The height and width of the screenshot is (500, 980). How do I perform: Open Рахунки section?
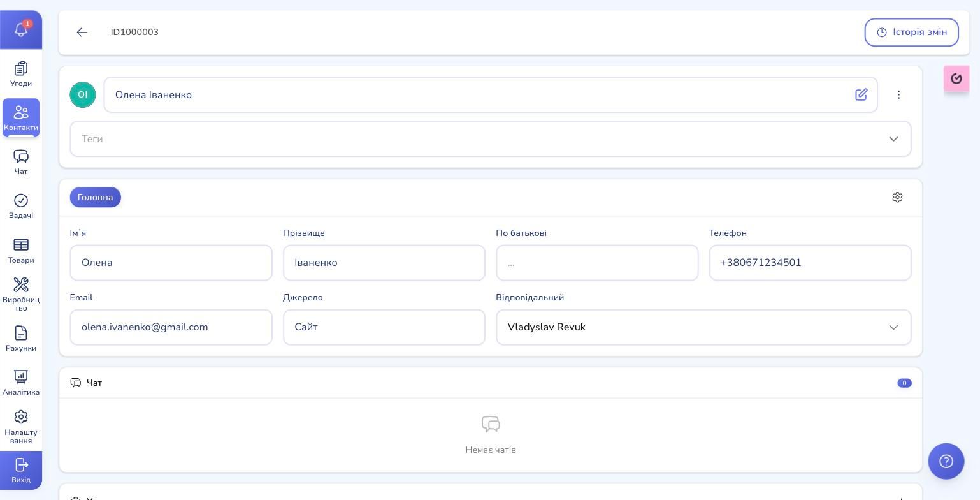point(21,339)
